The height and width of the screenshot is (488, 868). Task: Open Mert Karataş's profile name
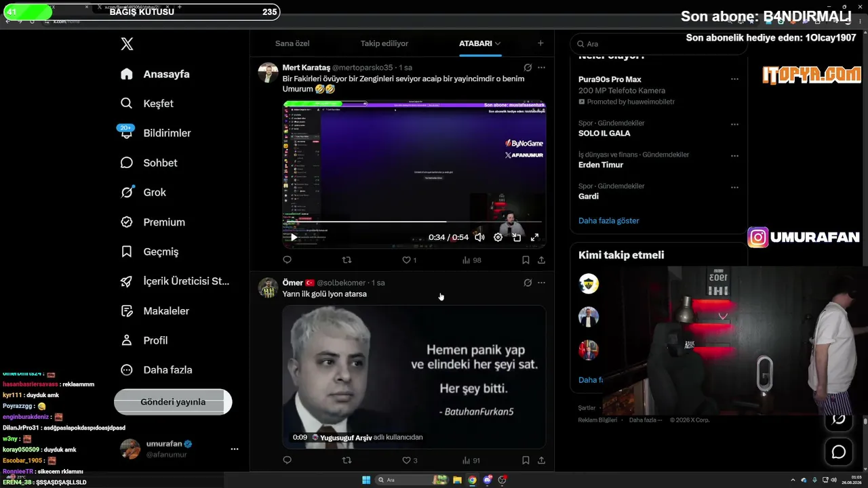point(307,68)
